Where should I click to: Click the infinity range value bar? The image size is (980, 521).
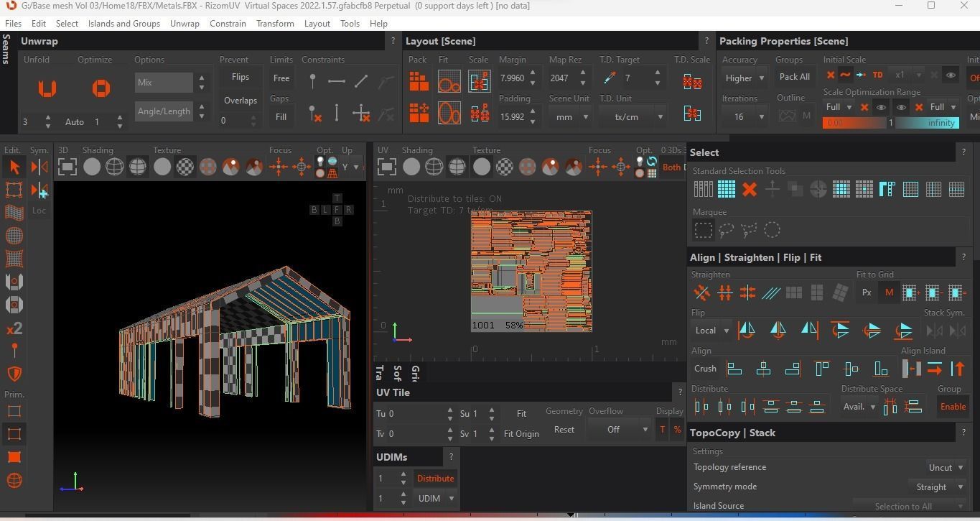tap(928, 123)
